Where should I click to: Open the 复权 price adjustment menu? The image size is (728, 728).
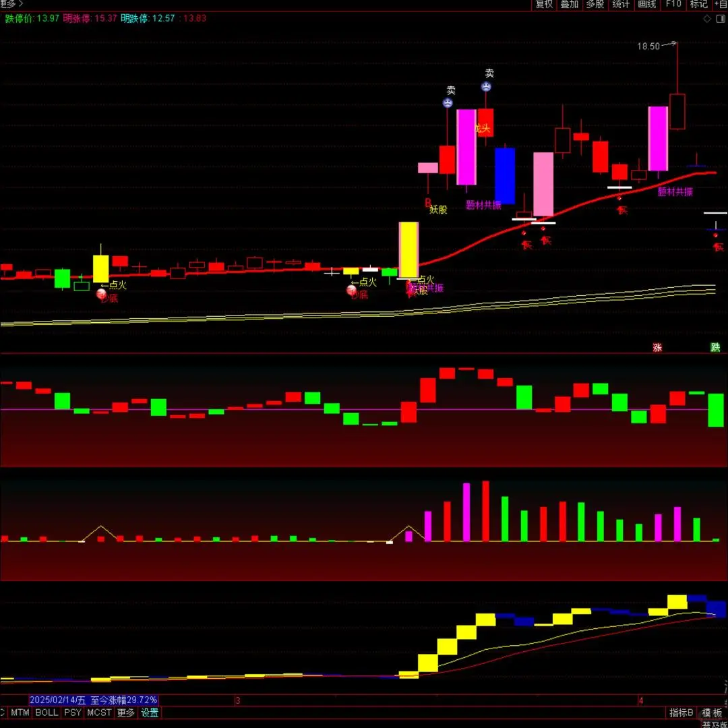pos(544,5)
